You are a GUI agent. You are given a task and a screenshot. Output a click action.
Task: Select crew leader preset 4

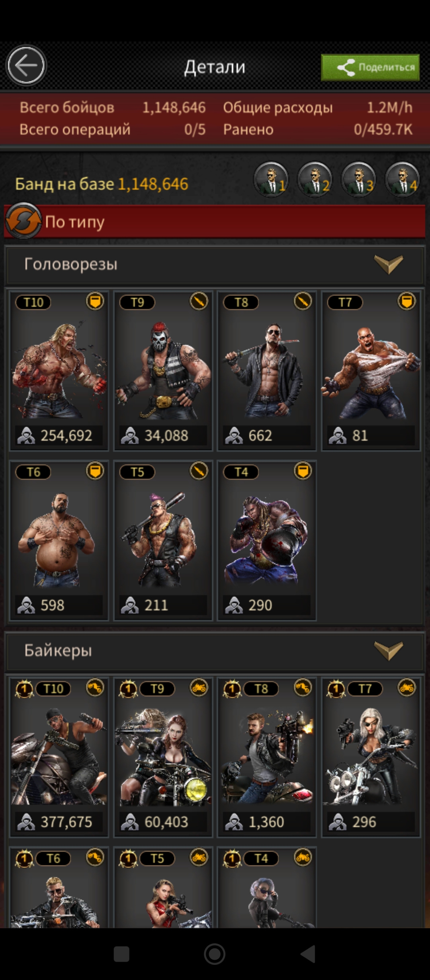click(x=403, y=179)
